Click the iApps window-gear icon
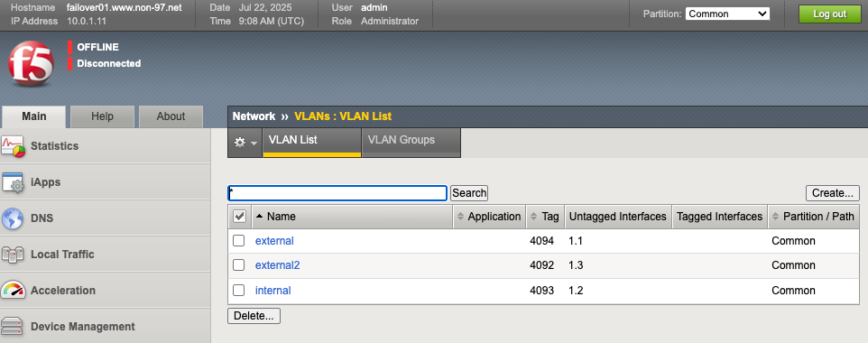The height and width of the screenshot is (343, 868). click(x=14, y=182)
